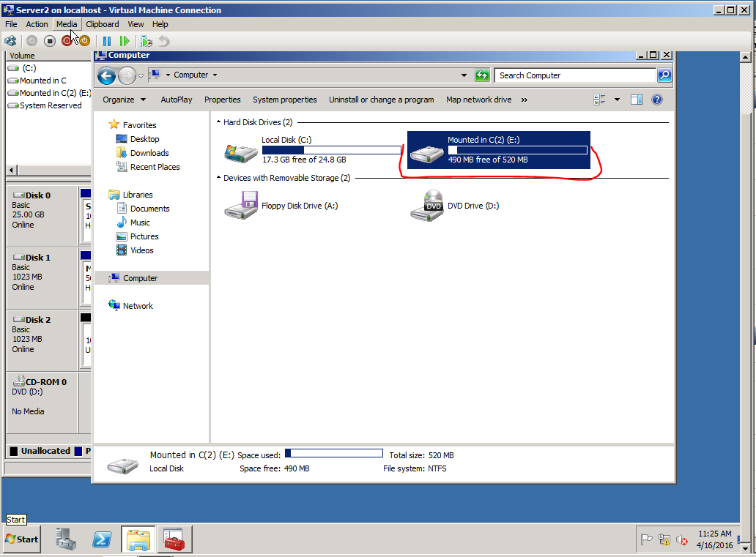This screenshot has height=557, width=756.
Task: Click the Action Center flag tray icon
Action: click(646, 539)
